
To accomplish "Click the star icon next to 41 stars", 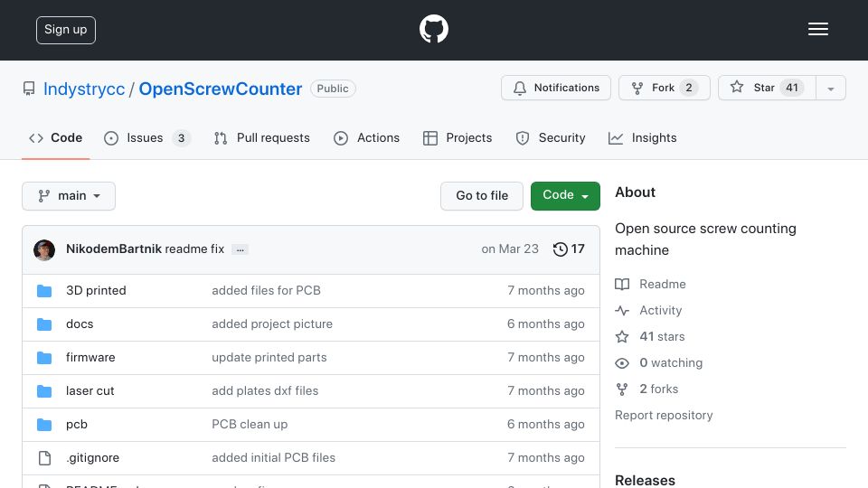I will click(x=622, y=336).
